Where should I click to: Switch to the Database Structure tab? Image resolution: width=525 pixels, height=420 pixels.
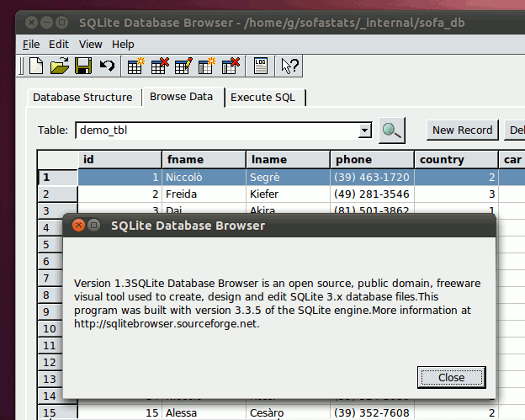tap(82, 97)
